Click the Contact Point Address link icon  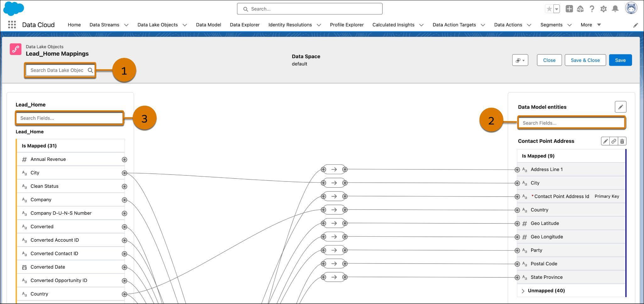click(613, 141)
